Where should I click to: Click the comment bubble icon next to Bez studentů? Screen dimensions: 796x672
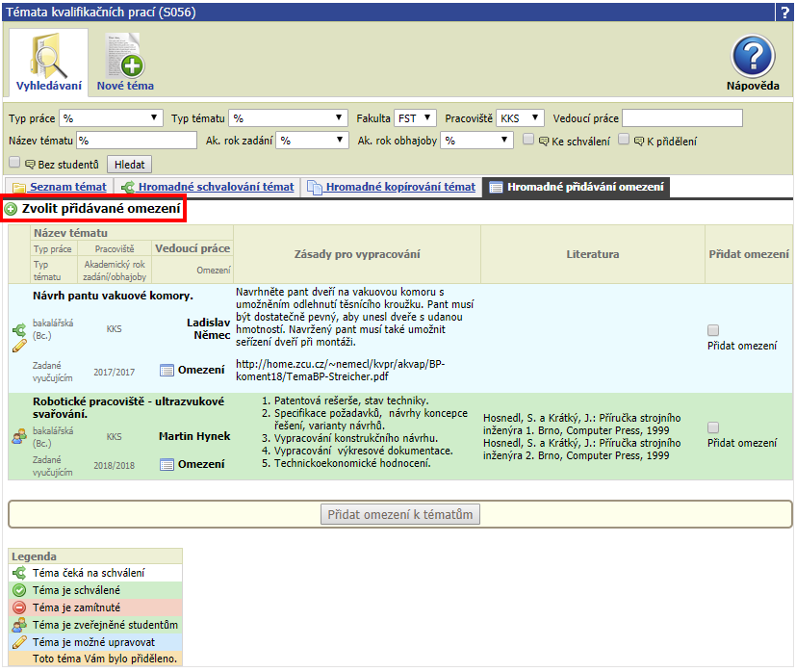coord(30,164)
